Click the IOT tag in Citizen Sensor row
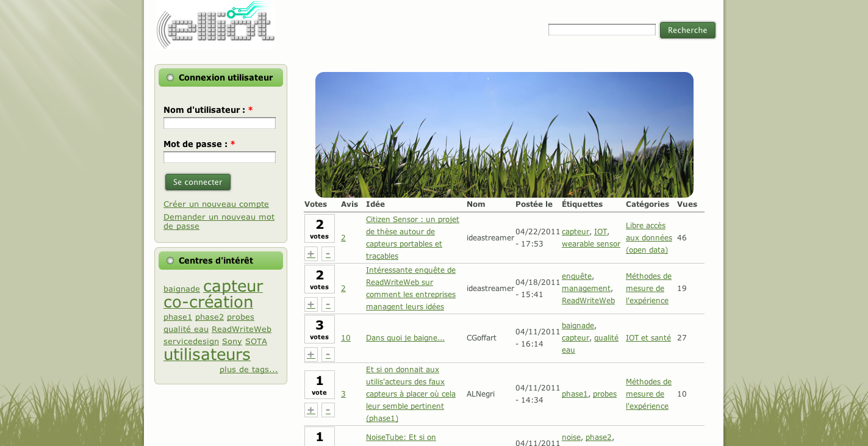The image size is (868, 446). [601, 231]
